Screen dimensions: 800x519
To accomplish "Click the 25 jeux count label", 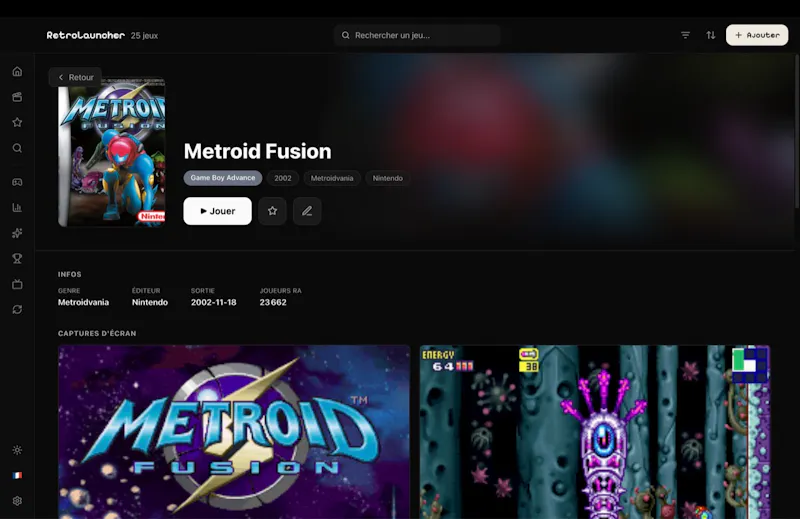I will tap(144, 36).
